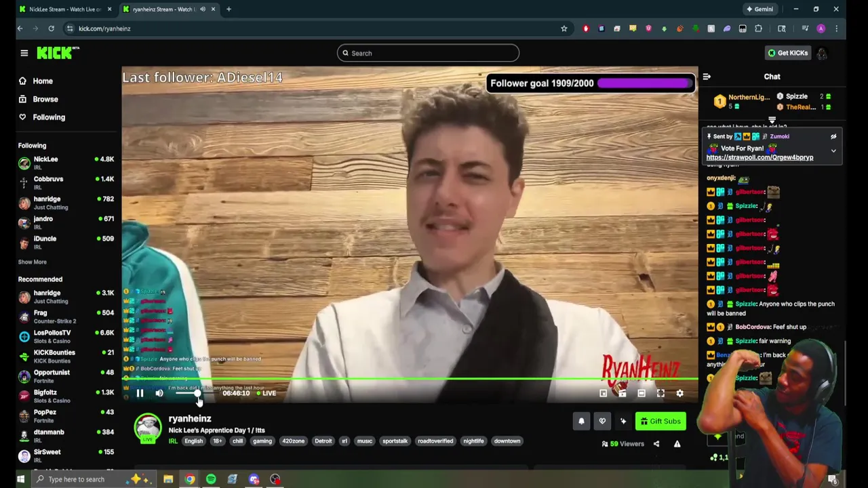Open NickLee channel from Following list
Image resolution: width=868 pixels, height=488 pixels.
66,163
